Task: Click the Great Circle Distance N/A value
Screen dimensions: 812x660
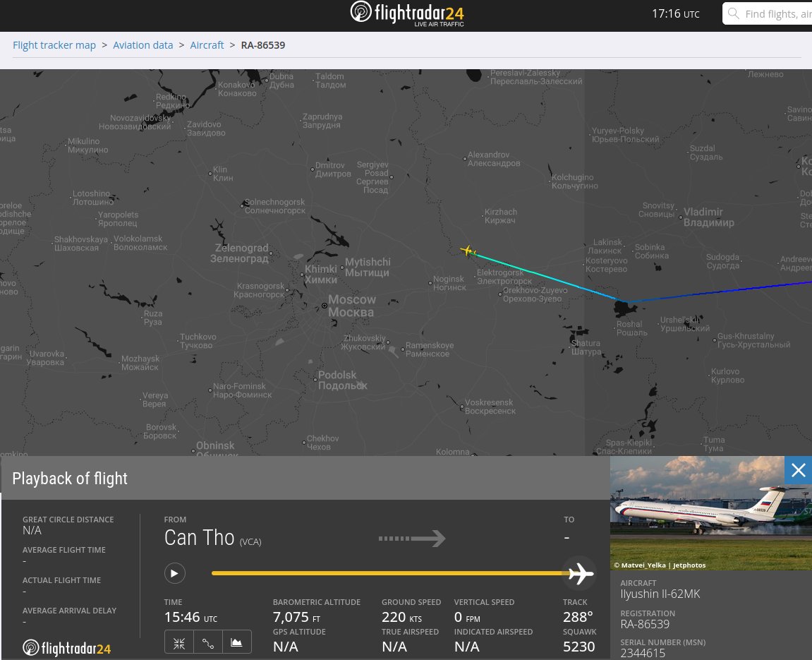Action: [x=32, y=530]
